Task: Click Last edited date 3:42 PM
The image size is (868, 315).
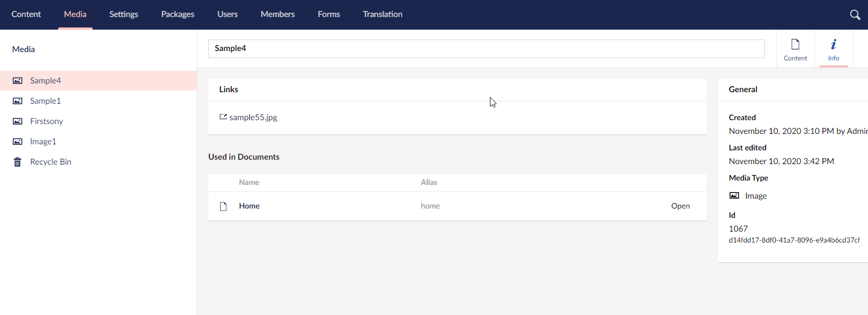Action: [x=781, y=161]
